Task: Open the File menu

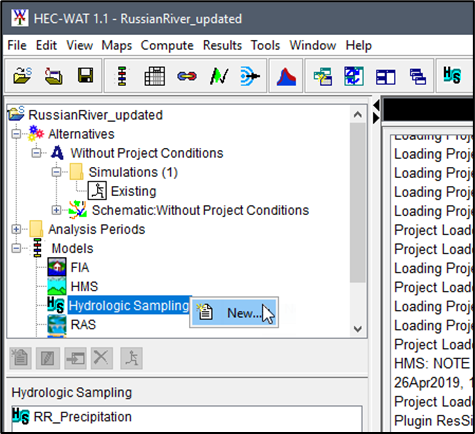Action: tap(17, 45)
